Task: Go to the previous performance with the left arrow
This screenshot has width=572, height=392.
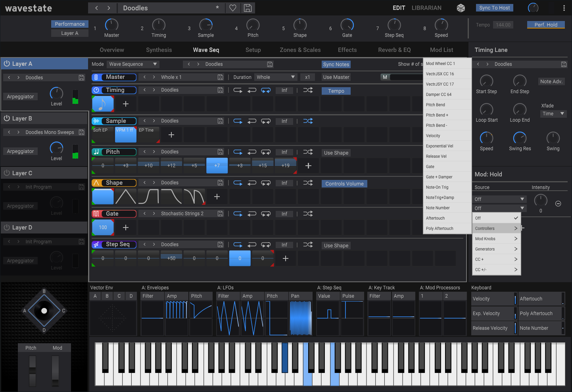Action: click(x=97, y=8)
